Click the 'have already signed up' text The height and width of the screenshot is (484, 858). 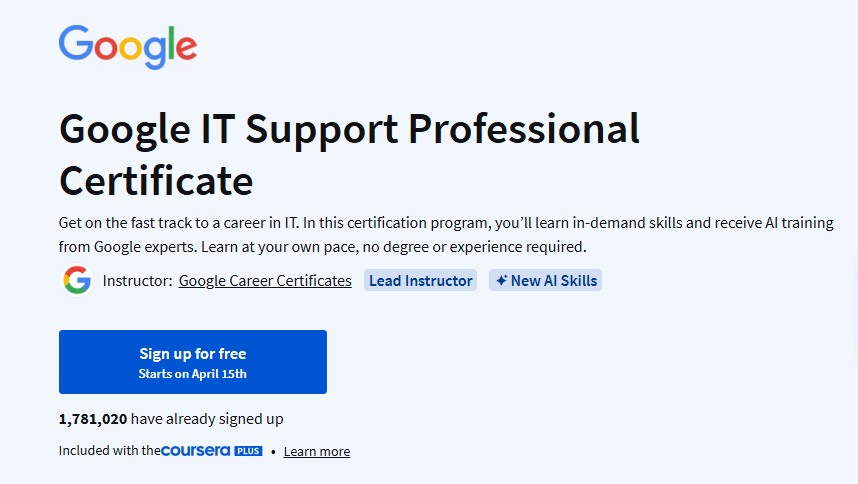pos(207,419)
